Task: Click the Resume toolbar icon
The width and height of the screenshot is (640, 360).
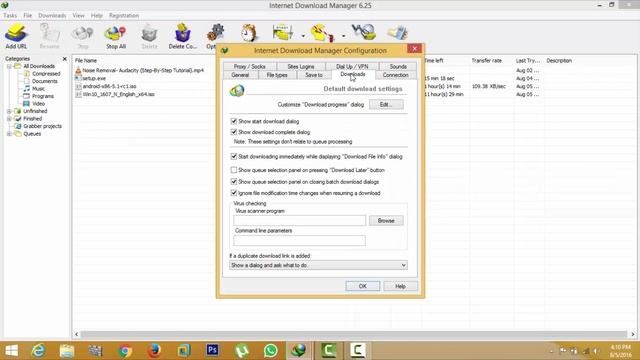Action: [x=50, y=36]
